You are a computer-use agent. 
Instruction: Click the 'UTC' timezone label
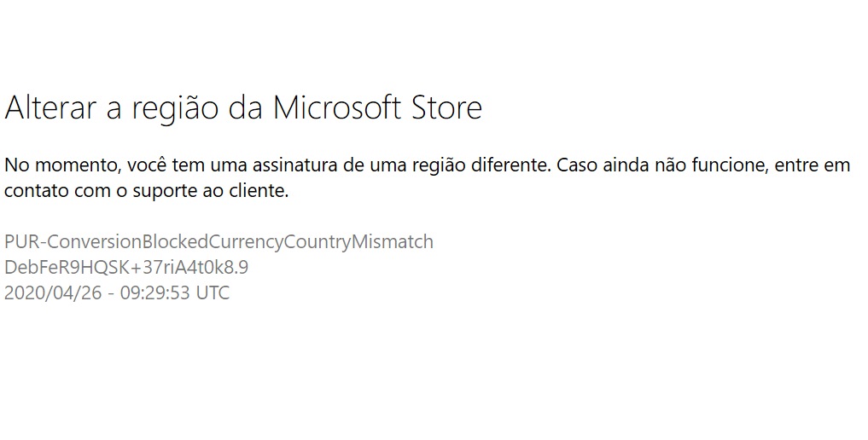click(211, 293)
